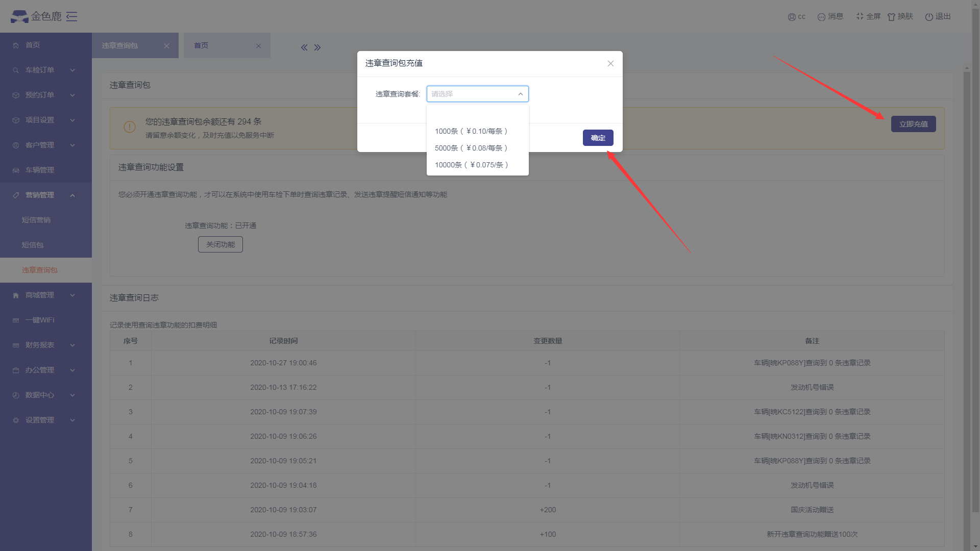The width and height of the screenshot is (980, 551).
Task: Collapse the sidebar with the menu-fold icon
Action: point(72,16)
